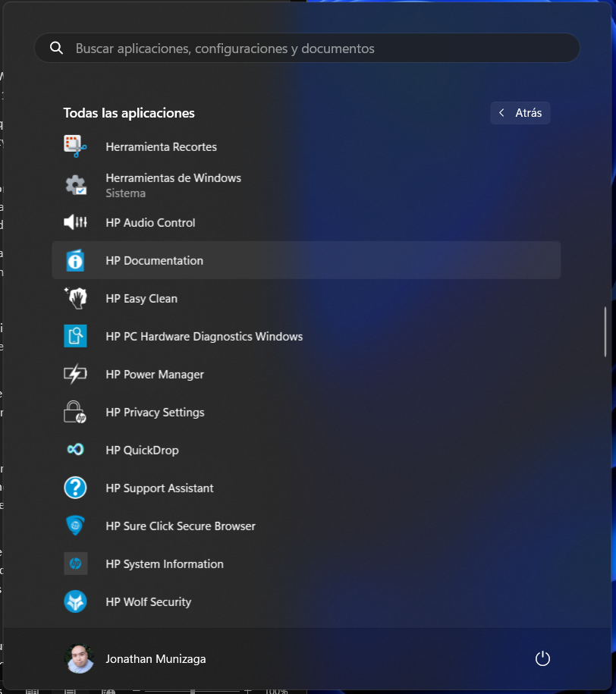616x694 pixels.
Task: Open HP Support Assistant by name
Action: click(159, 488)
